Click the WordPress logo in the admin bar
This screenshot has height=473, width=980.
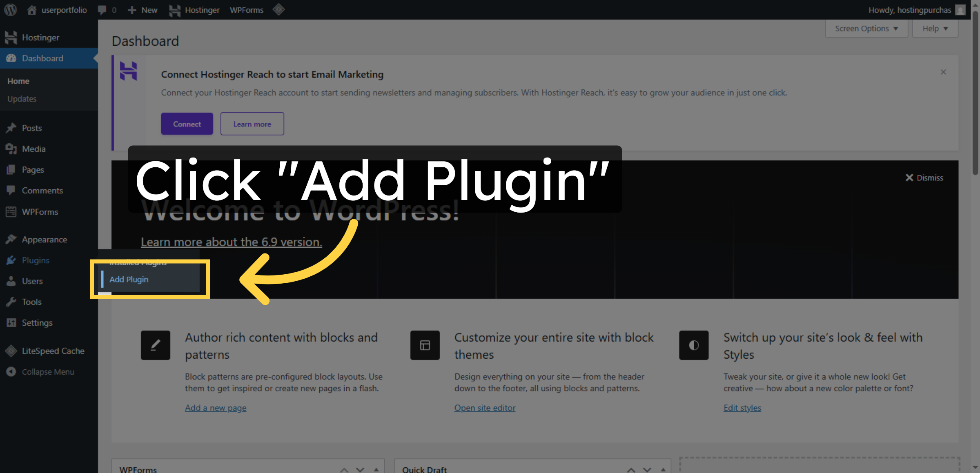(10, 9)
